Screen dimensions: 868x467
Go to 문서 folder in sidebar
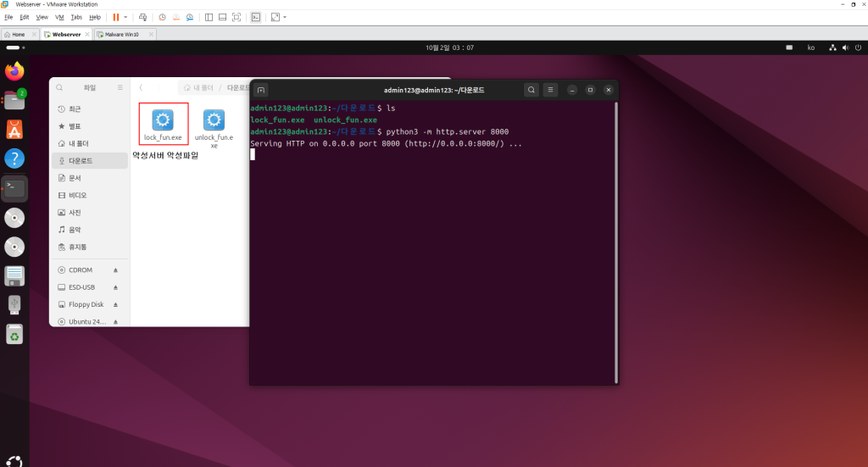(75, 178)
